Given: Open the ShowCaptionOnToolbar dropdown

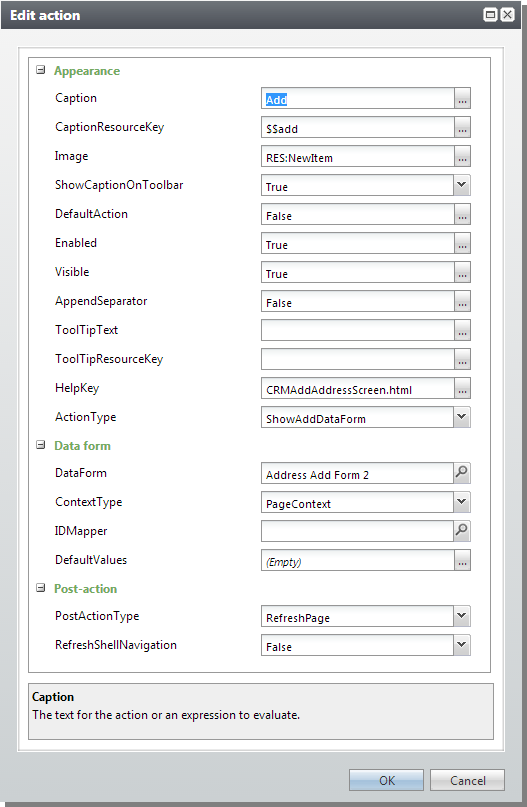Looking at the screenshot, I should [462, 185].
